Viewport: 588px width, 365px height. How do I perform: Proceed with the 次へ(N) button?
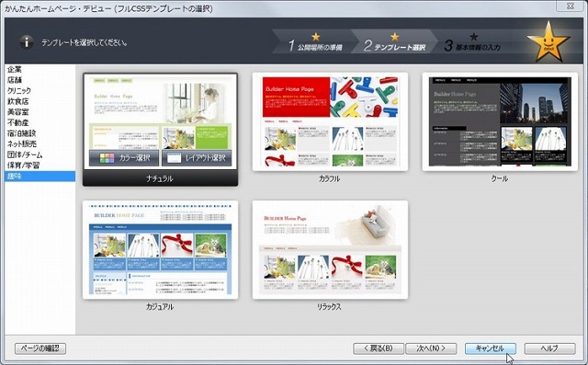pos(431,348)
